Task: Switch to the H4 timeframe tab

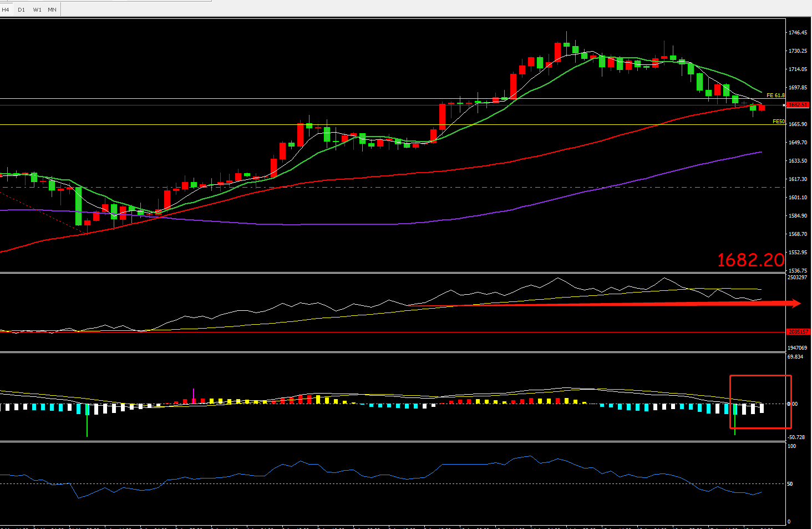Action: click(6, 9)
